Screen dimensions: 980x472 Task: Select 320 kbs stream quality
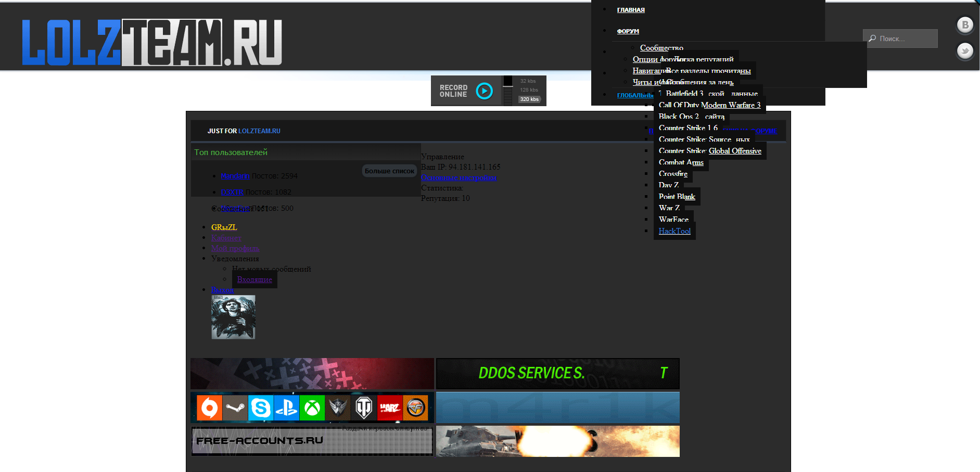529,99
